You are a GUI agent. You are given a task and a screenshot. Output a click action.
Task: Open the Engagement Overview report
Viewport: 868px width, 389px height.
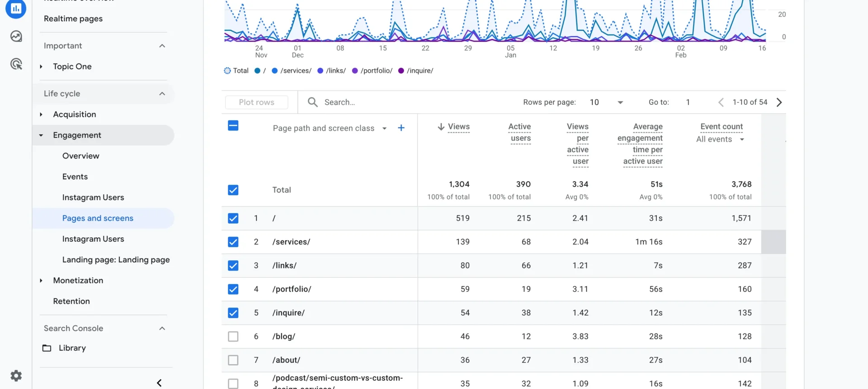point(81,156)
